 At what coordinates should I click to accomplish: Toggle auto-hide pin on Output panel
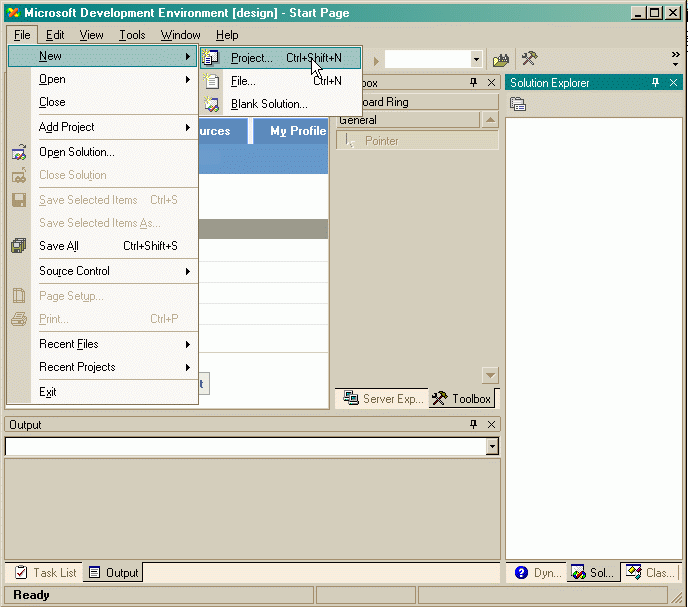[473, 424]
